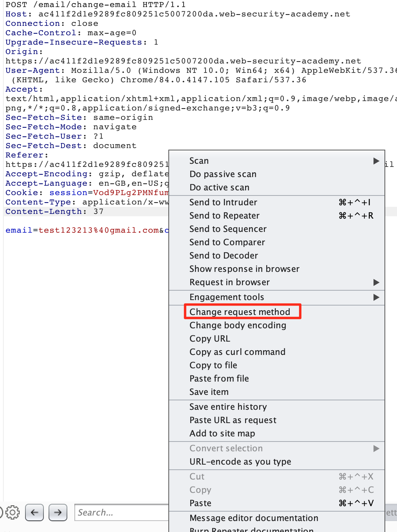Select Change request method
397x532 pixels.
tap(240, 312)
